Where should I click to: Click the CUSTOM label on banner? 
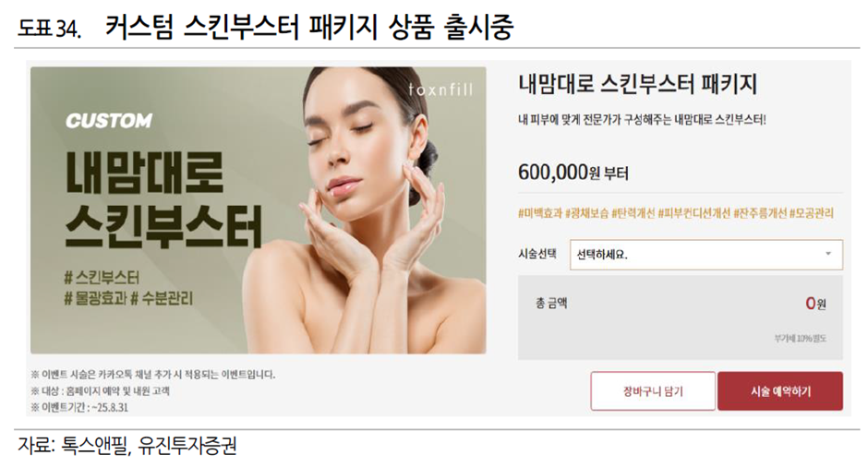pyautogui.click(x=109, y=121)
